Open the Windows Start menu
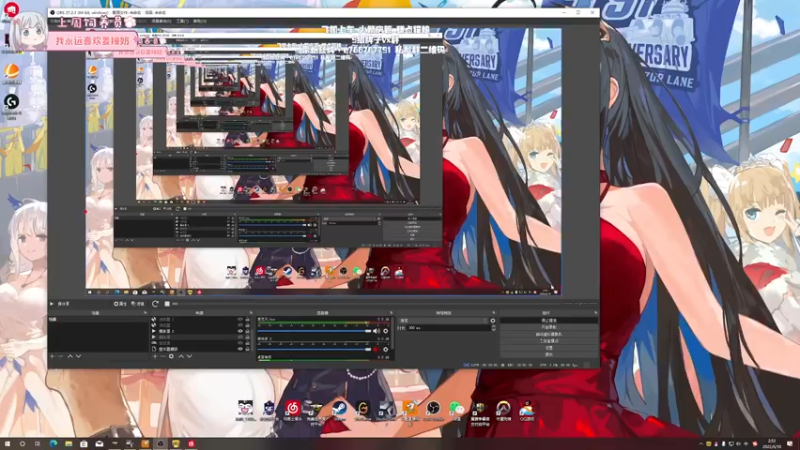Screen dimensions: 800x450 pyautogui.click(x=7, y=444)
